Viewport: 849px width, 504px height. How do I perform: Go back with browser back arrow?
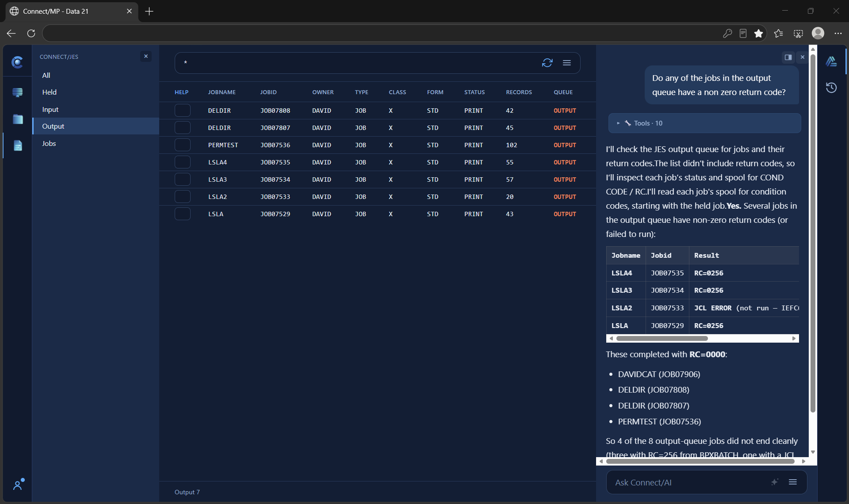click(x=11, y=34)
